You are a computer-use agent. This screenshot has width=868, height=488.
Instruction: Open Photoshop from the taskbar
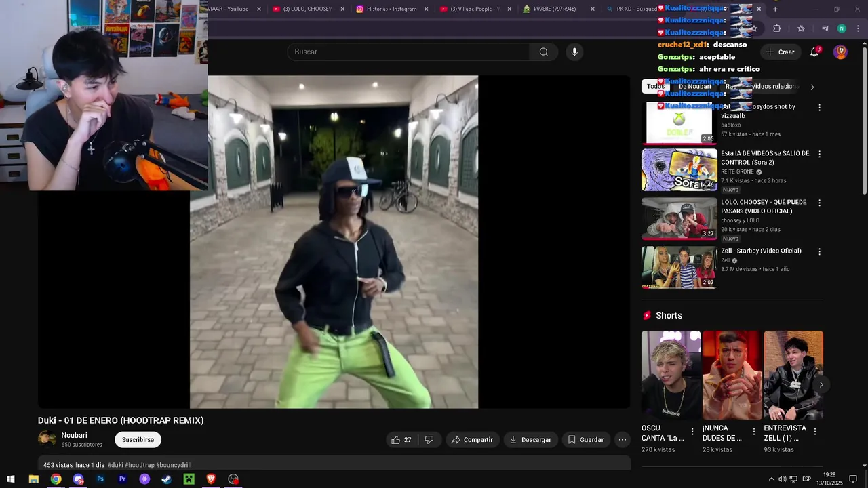point(100,479)
